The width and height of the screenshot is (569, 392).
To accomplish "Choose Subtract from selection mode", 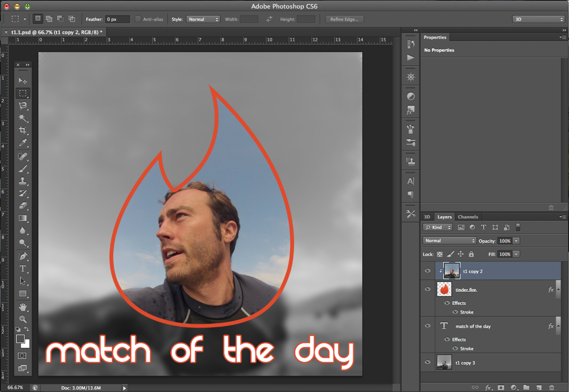I will [x=60, y=19].
